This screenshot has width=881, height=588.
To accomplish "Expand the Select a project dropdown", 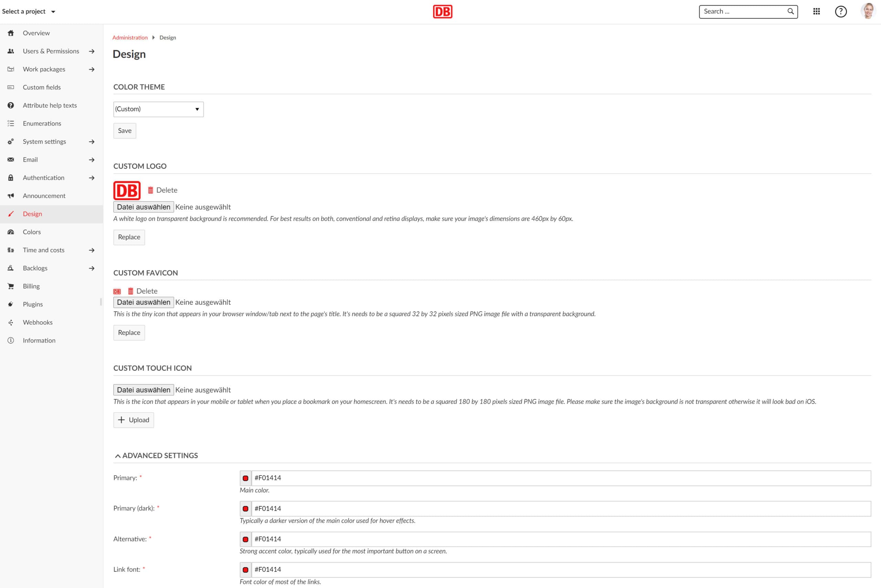I will coord(28,11).
